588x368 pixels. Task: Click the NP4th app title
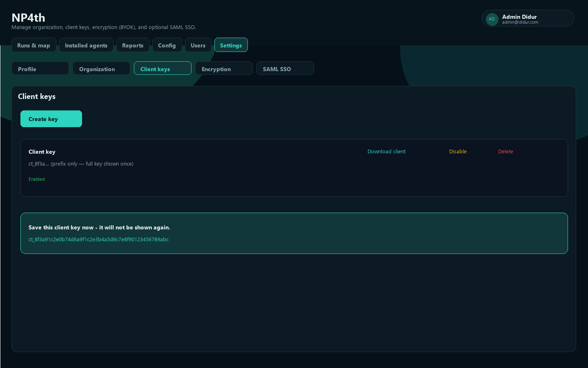28,18
